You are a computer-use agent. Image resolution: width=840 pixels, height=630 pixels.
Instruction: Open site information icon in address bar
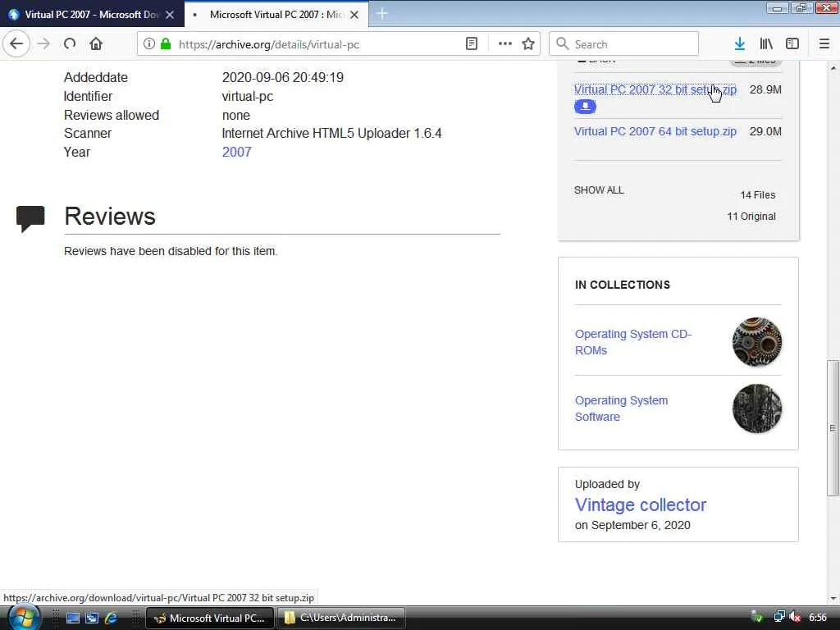click(x=149, y=44)
